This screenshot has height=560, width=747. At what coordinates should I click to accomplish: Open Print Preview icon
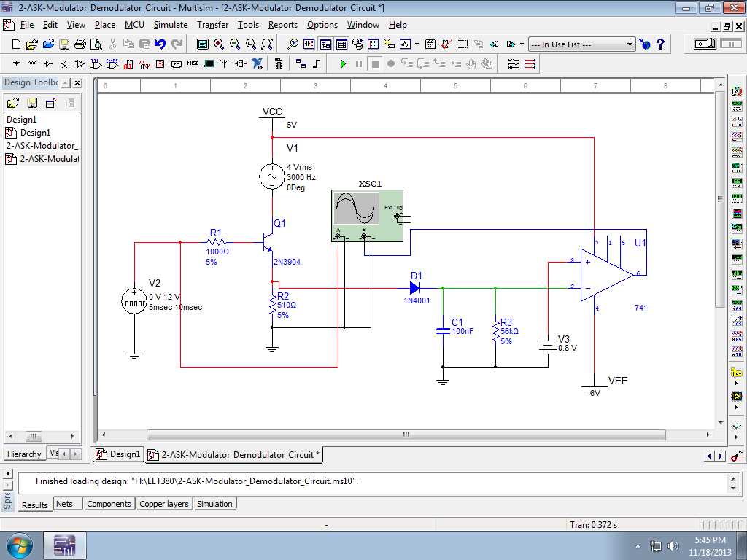click(x=96, y=44)
